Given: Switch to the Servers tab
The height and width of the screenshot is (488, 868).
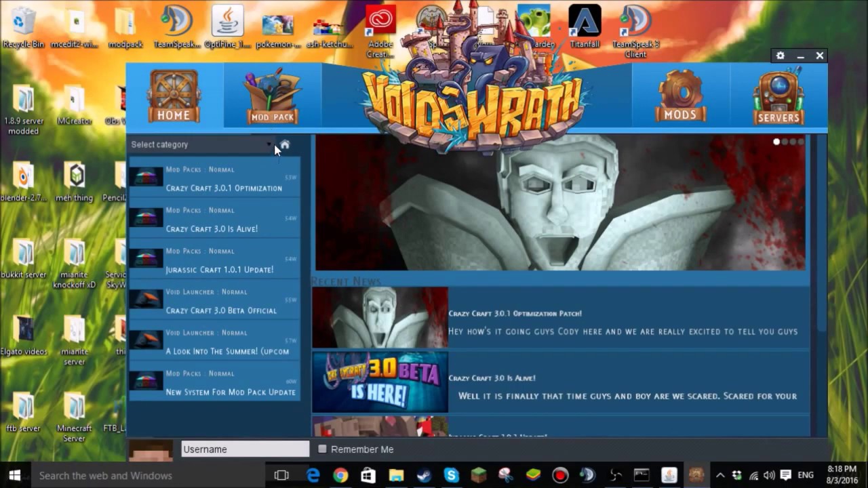Looking at the screenshot, I should coord(778,96).
